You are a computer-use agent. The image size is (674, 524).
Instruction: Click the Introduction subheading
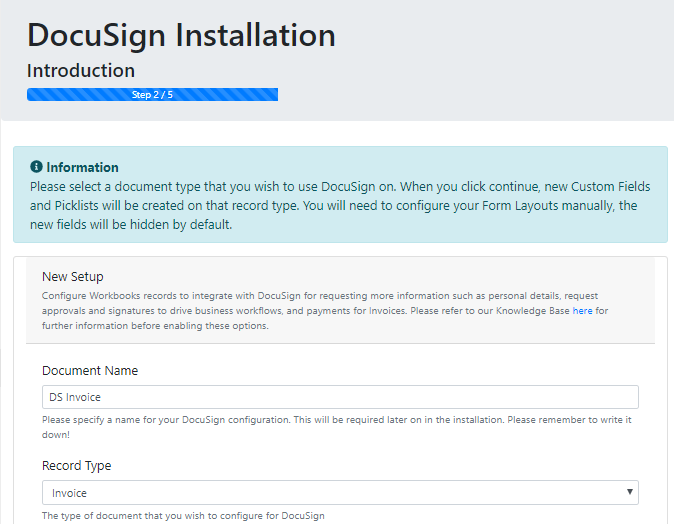81,70
